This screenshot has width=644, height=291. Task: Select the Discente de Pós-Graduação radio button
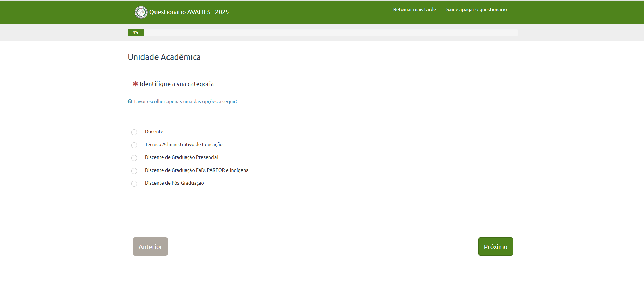(134, 184)
